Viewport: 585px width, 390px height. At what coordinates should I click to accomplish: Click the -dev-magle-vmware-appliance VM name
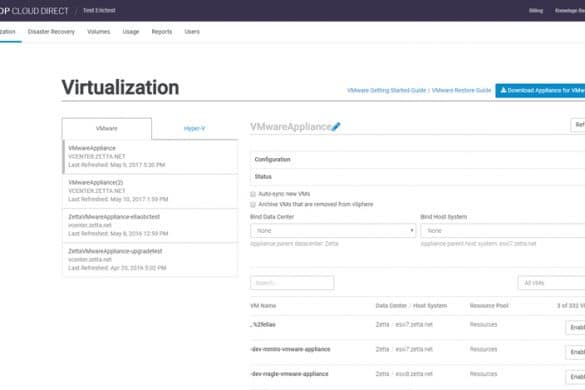[289, 374]
